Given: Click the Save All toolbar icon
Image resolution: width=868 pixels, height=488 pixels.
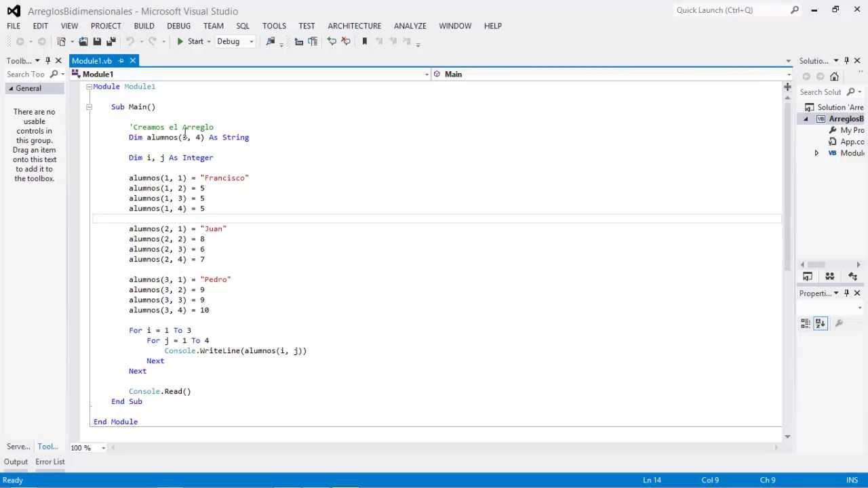Looking at the screenshot, I should [x=111, y=41].
